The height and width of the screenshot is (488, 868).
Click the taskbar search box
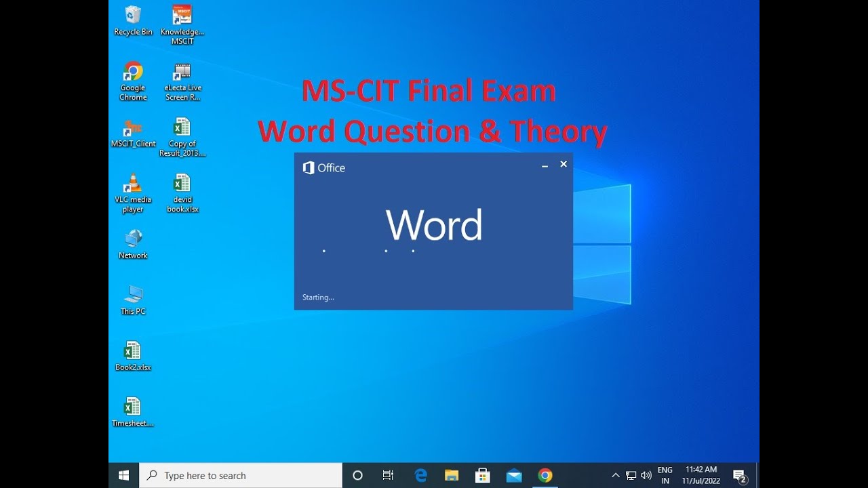pyautogui.click(x=241, y=476)
